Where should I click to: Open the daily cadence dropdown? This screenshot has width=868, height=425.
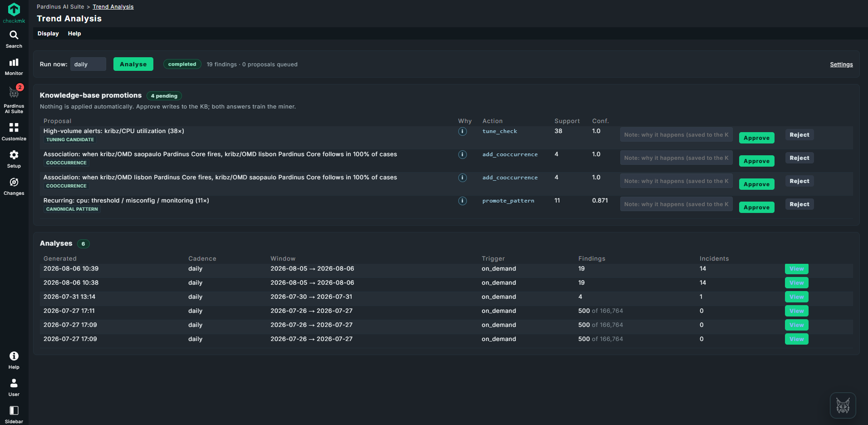[88, 64]
